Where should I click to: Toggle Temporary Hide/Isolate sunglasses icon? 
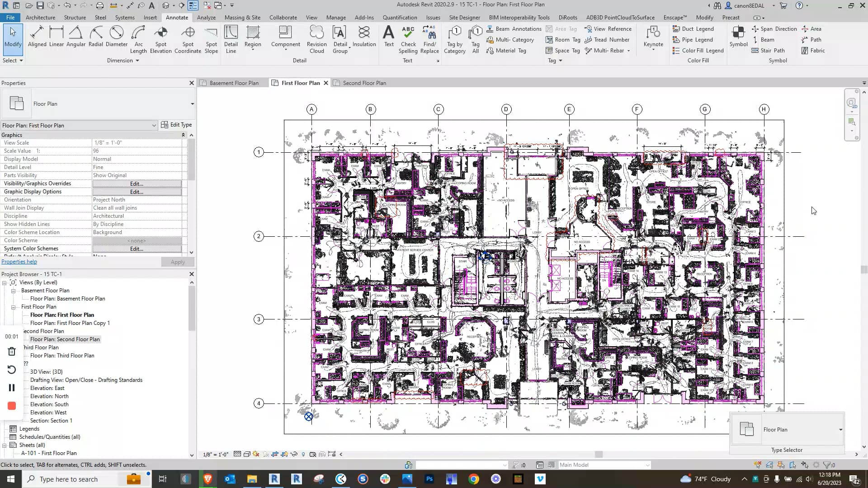coord(294,454)
